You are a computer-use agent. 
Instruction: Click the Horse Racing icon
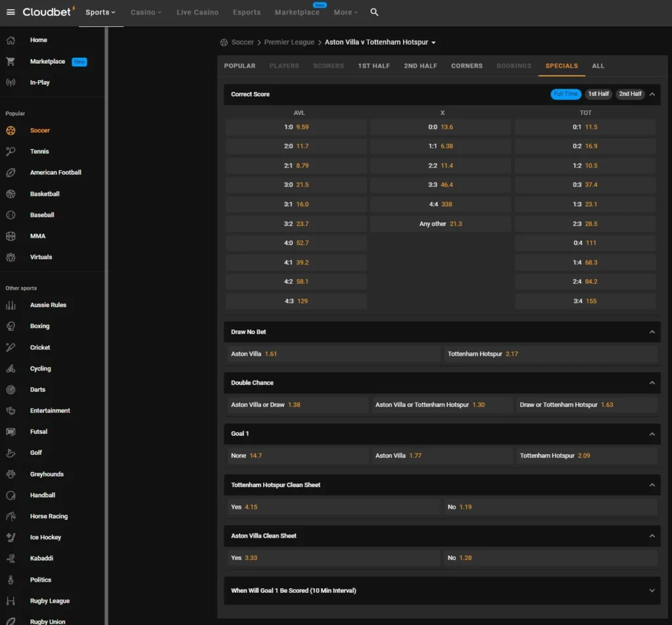tap(10, 516)
